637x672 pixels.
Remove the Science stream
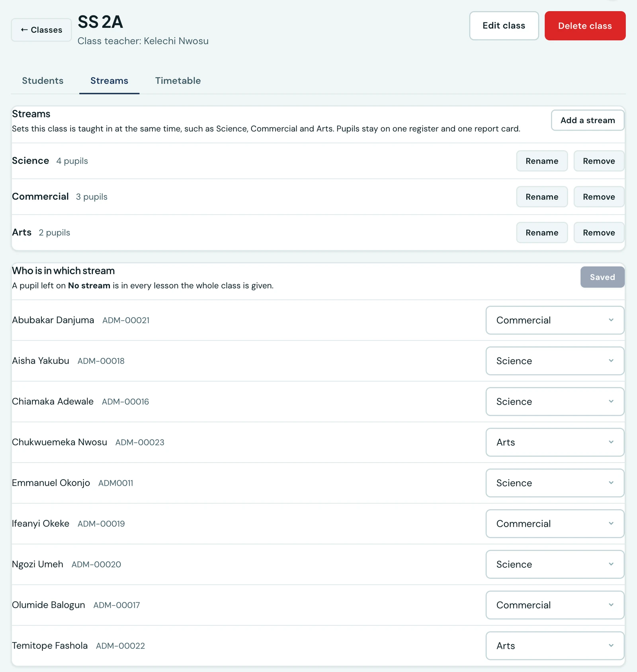pos(599,161)
